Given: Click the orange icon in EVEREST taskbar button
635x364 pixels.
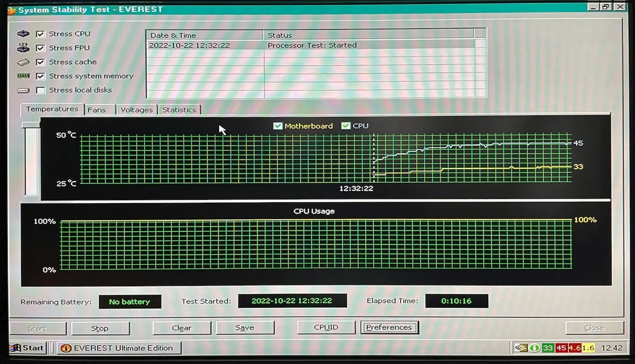Looking at the screenshot, I should pyautogui.click(x=66, y=348).
